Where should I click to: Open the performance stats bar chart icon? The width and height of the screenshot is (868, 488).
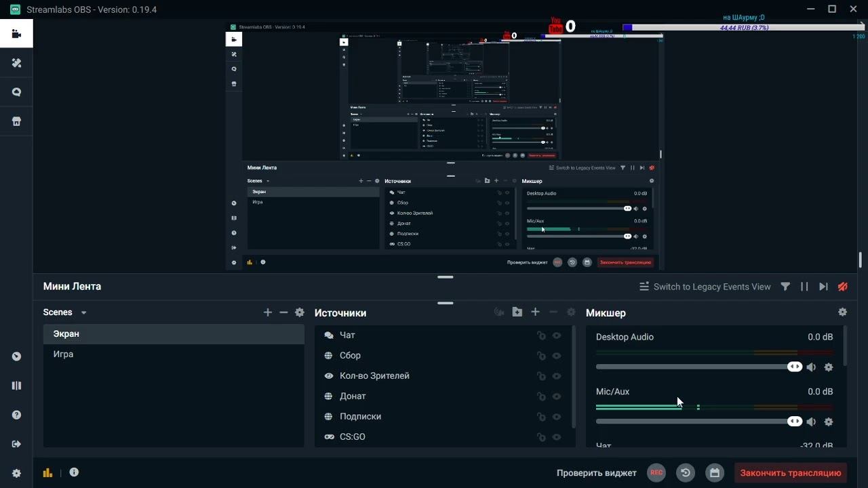[47, 473]
